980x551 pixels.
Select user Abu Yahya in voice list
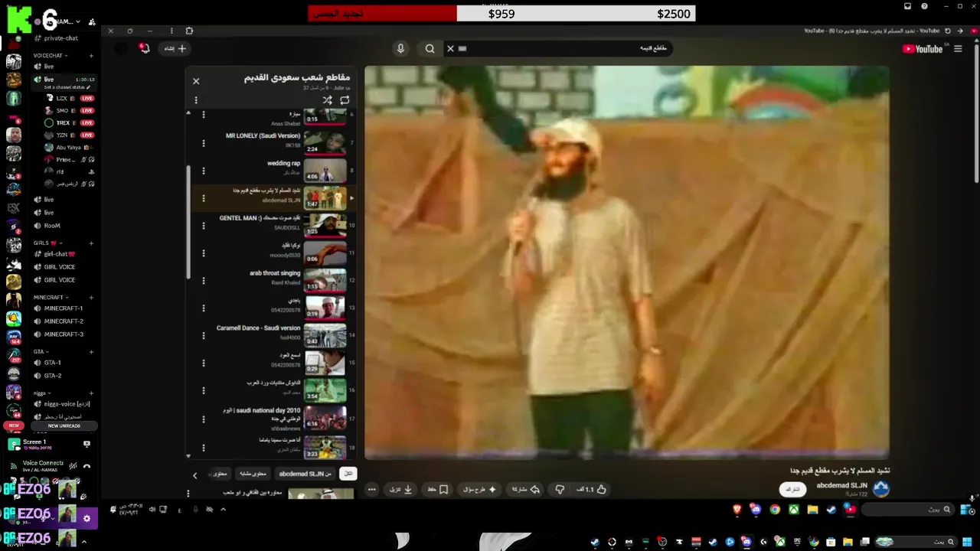point(69,147)
